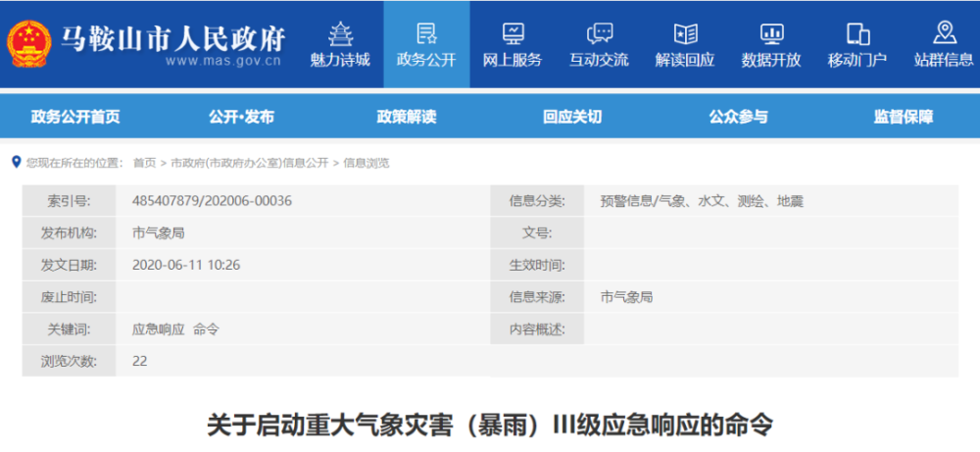This screenshot has height=452, width=980.
Task: Click the document icon above 政务公开
Action: [x=426, y=33]
